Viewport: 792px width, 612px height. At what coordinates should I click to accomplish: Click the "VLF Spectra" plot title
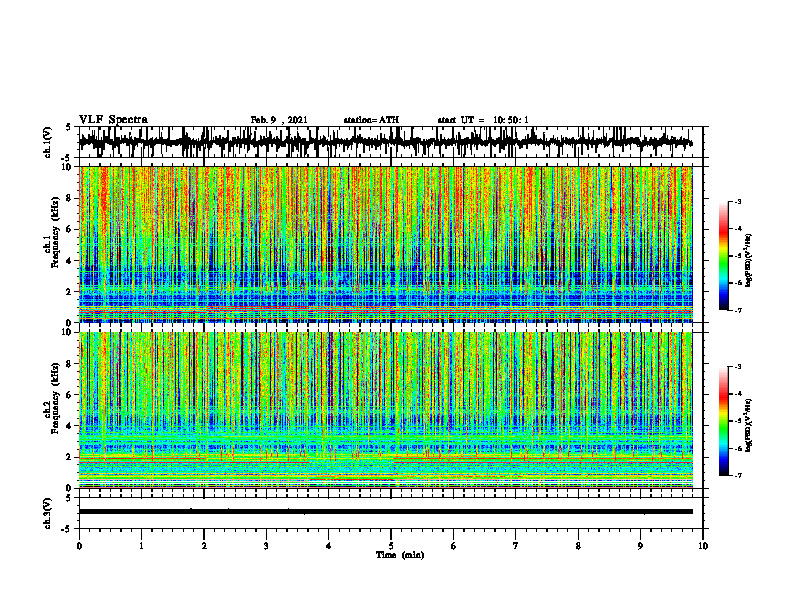(x=113, y=120)
